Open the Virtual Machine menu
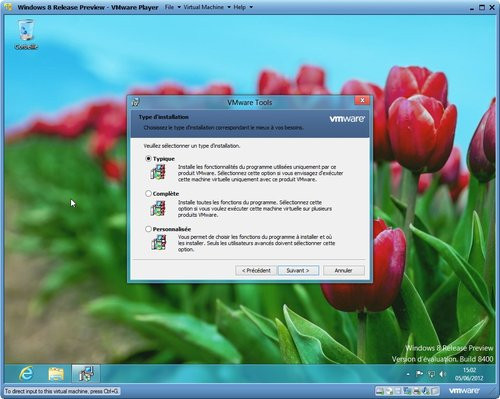The height and width of the screenshot is (399, 500). [x=204, y=7]
